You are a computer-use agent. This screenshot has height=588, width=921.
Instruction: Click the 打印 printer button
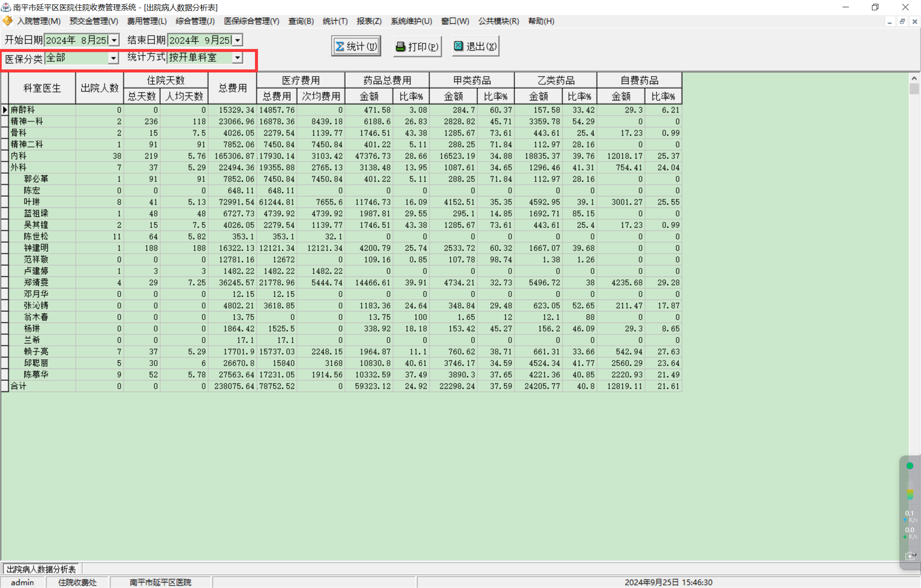(417, 46)
